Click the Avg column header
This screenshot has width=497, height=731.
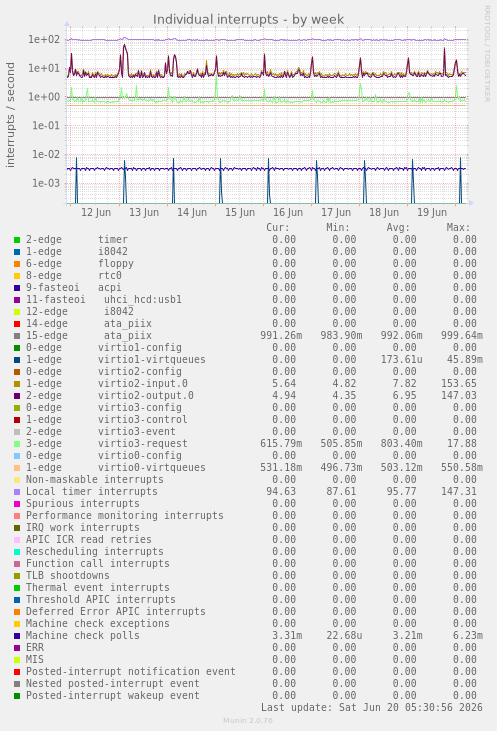398,228
